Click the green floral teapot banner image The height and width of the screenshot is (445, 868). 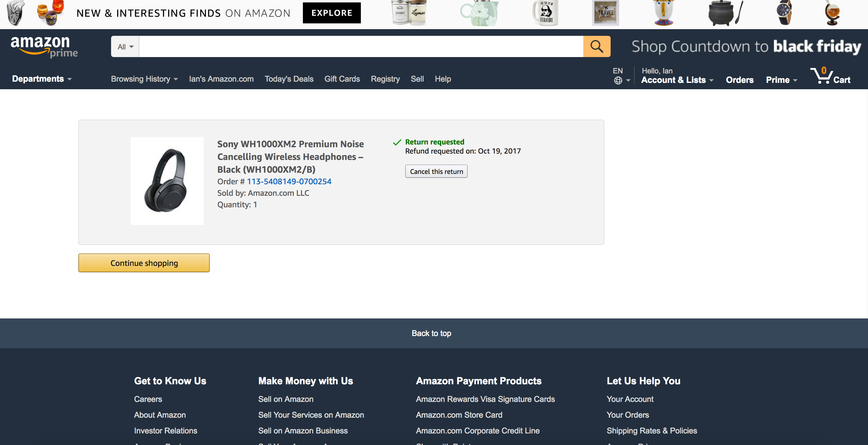(x=480, y=13)
